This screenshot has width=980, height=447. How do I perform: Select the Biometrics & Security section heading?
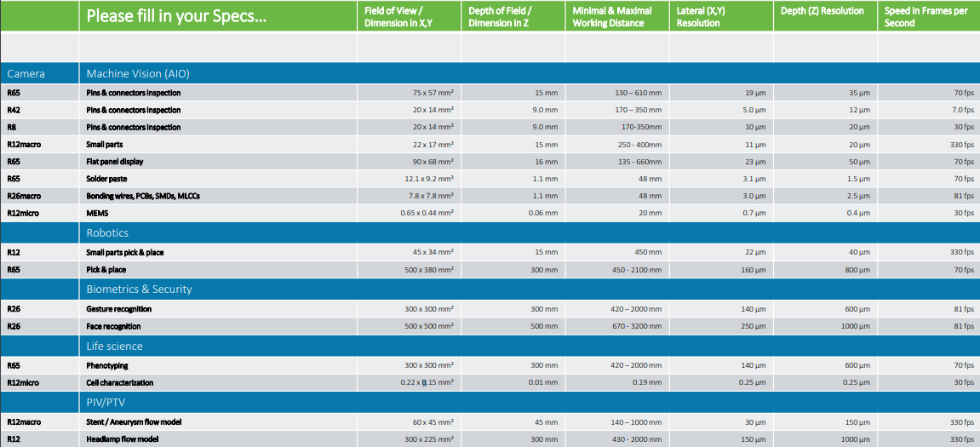click(x=139, y=289)
